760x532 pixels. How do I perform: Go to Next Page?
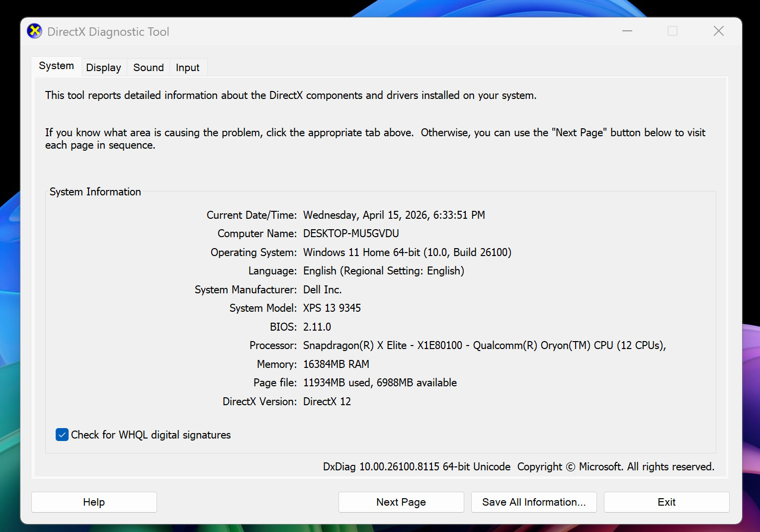pos(401,502)
